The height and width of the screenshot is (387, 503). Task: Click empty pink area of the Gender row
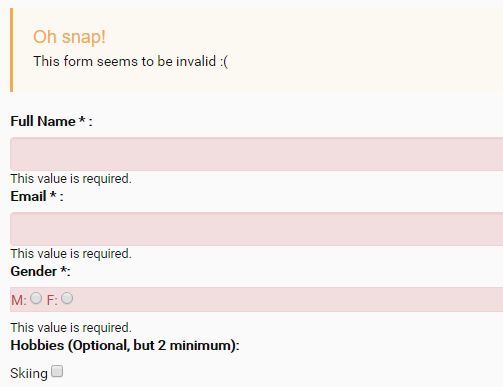coord(287,299)
